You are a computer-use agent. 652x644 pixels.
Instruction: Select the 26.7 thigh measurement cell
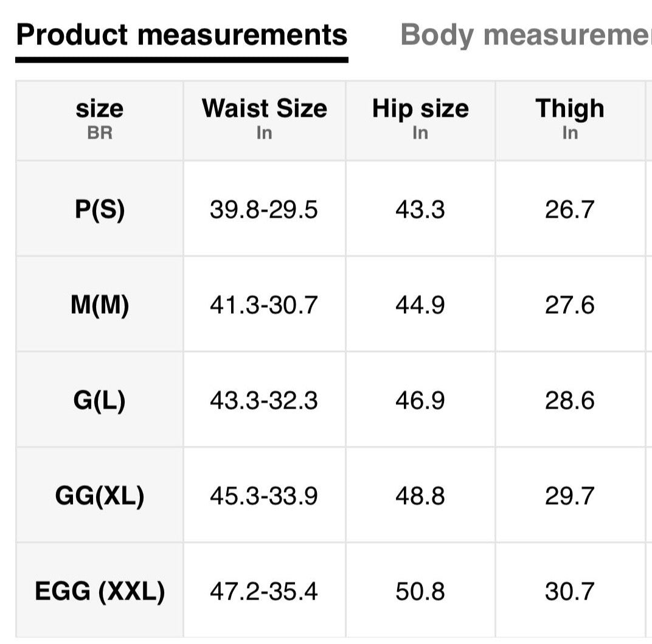tap(570, 209)
